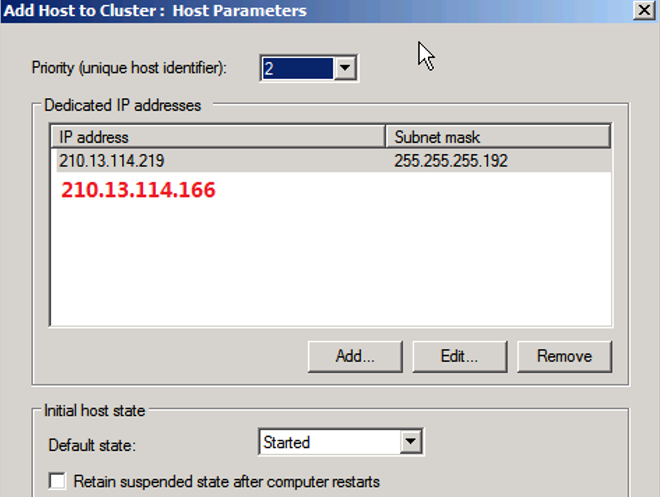660x498 pixels.
Task: Click the 'Retain suspended state after computer restarts' label
Action: (x=227, y=482)
